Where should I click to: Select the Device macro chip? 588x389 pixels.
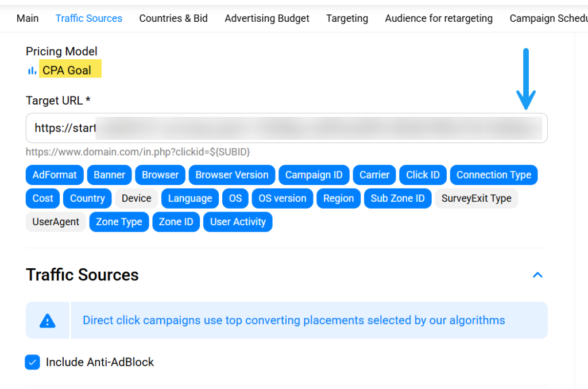click(x=136, y=198)
